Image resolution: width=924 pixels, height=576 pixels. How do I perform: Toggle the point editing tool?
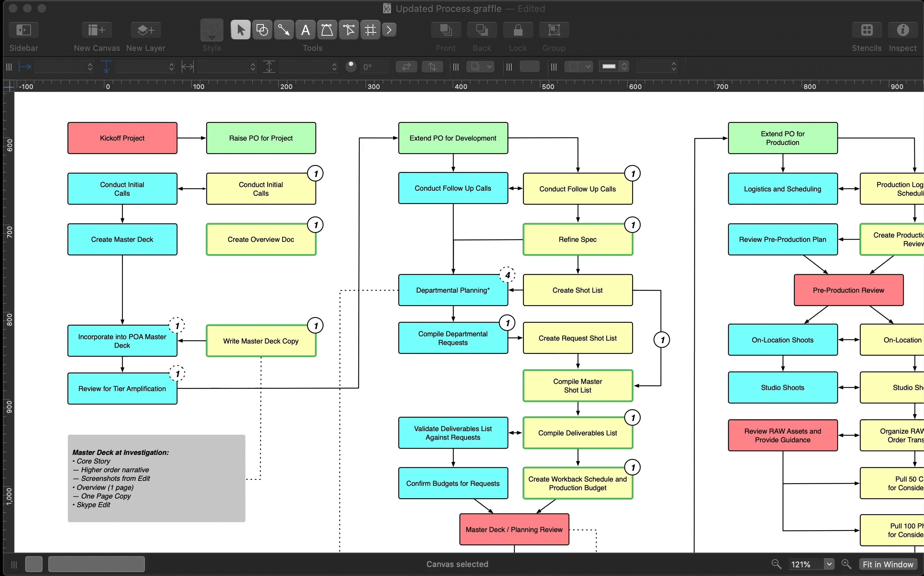(349, 30)
